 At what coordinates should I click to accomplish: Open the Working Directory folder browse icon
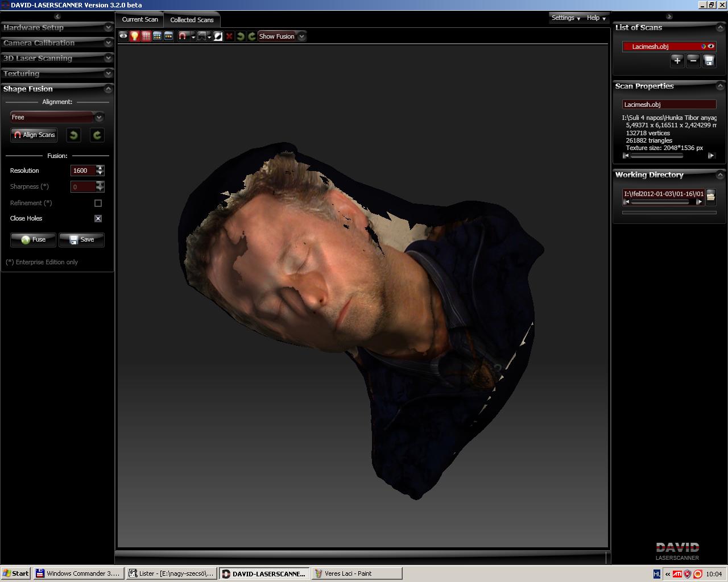click(710, 197)
